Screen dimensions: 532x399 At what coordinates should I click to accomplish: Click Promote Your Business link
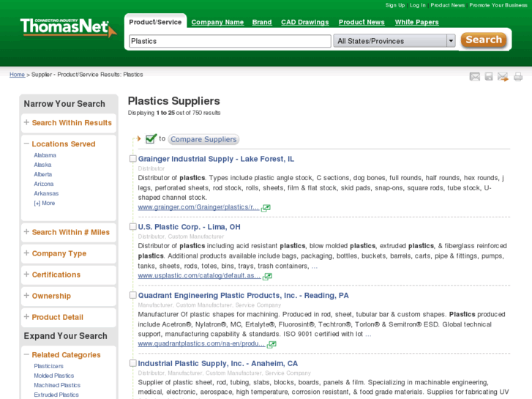pos(498,5)
